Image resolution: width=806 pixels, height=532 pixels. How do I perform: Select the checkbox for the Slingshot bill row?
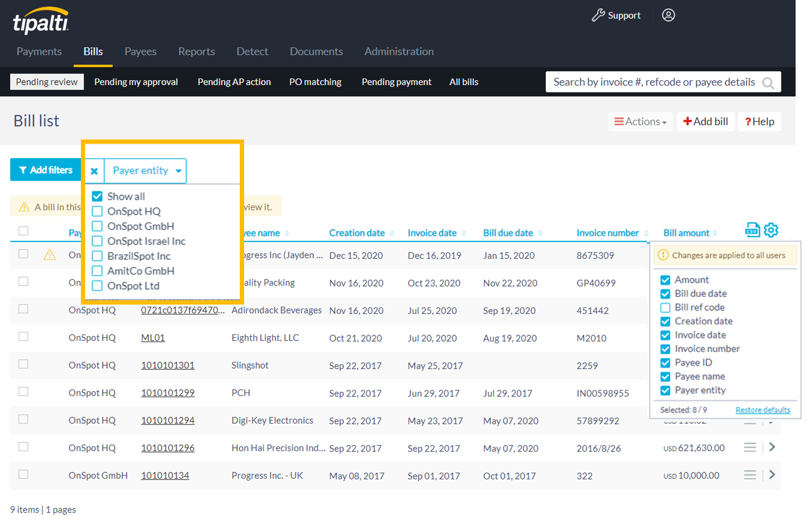23,364
